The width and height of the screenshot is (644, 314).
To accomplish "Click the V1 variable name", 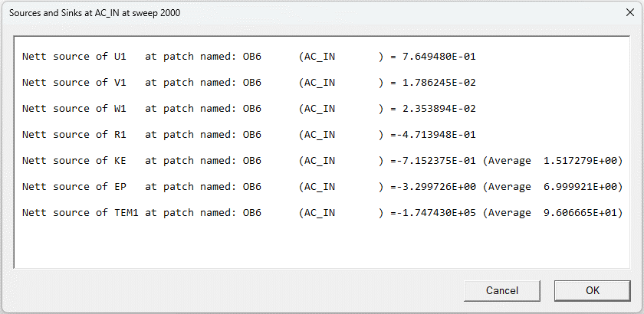I will tap(120, 83).
